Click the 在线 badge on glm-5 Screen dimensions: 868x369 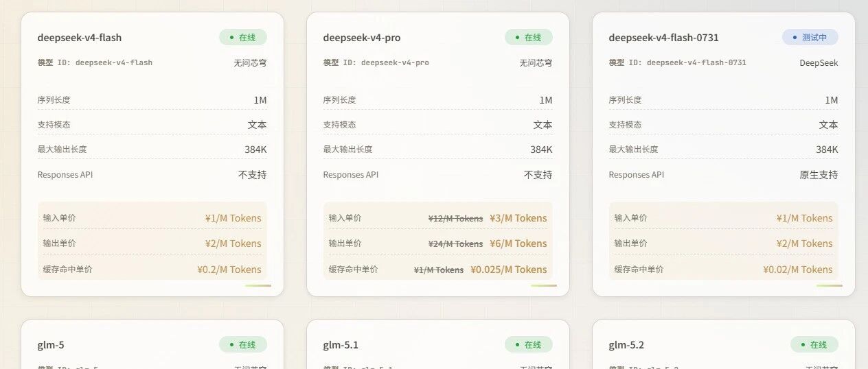243,344
